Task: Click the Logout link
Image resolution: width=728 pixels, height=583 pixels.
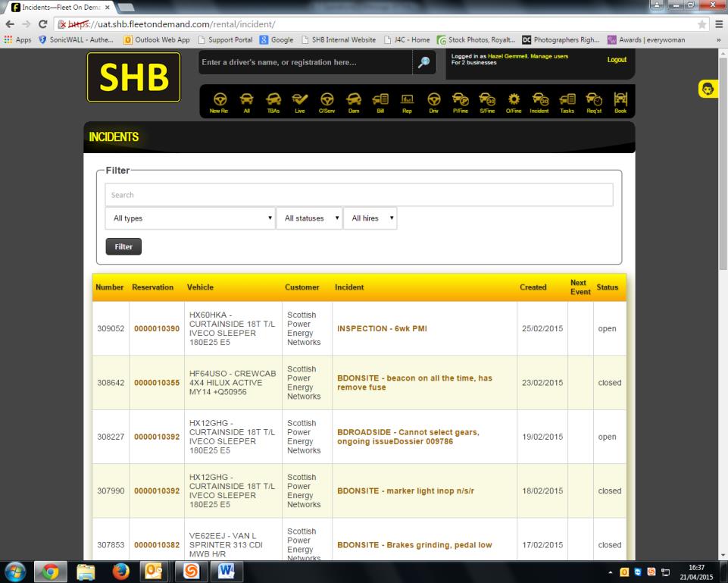Action: [617, 60]
